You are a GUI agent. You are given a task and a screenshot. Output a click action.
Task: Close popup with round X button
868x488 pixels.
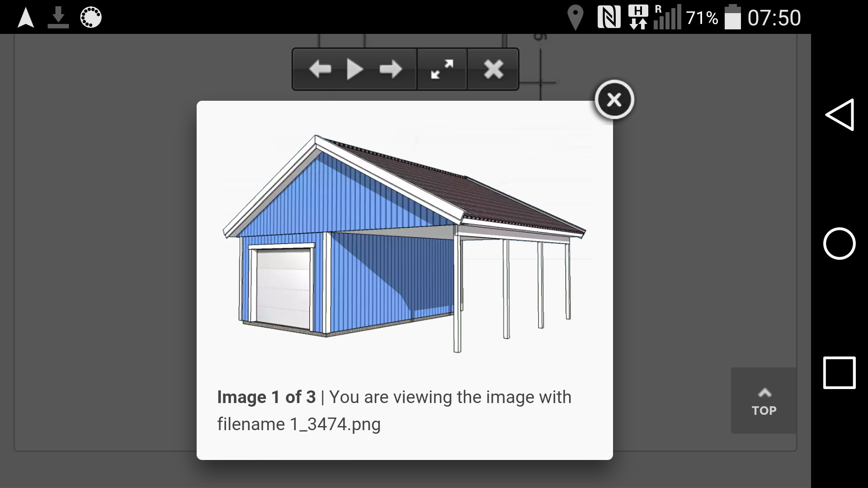click(614, 100)
